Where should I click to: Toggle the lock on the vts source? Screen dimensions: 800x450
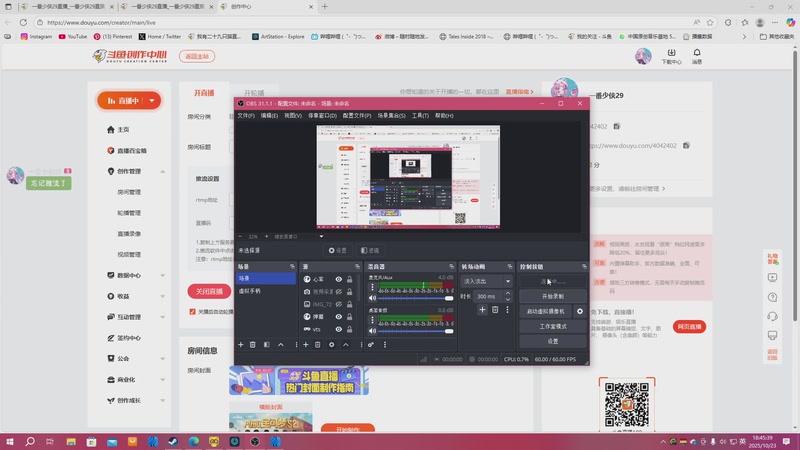349,330
